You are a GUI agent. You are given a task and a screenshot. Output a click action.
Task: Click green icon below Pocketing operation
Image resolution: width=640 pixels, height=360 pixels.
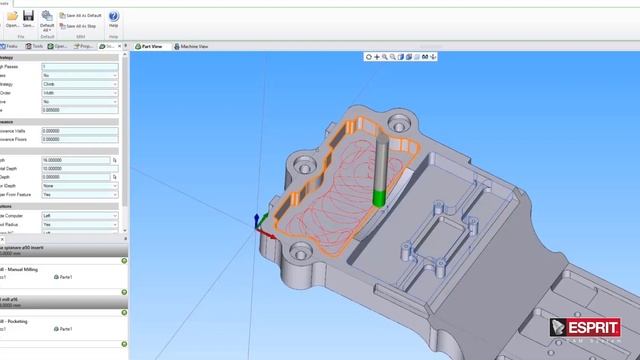click(x=124, y=344)
